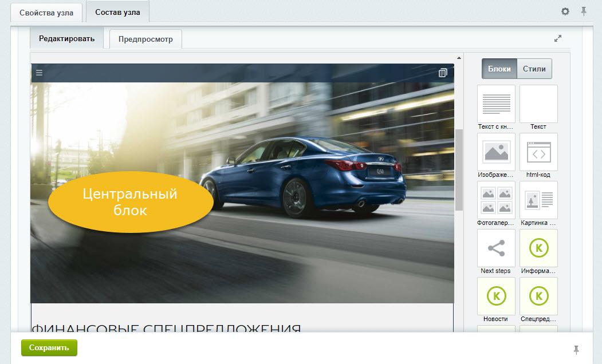Add a 'Картинка …' block
This screenshot has height=364, width=602.
tap(538, 200)
